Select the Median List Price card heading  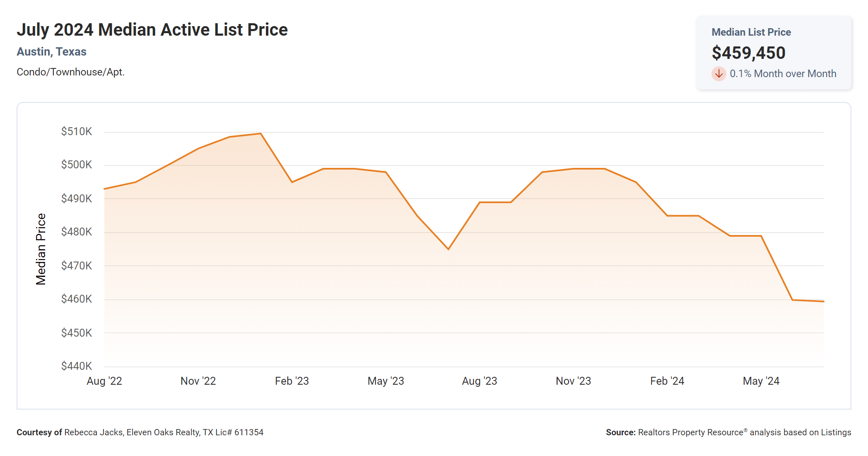(751, 32)
